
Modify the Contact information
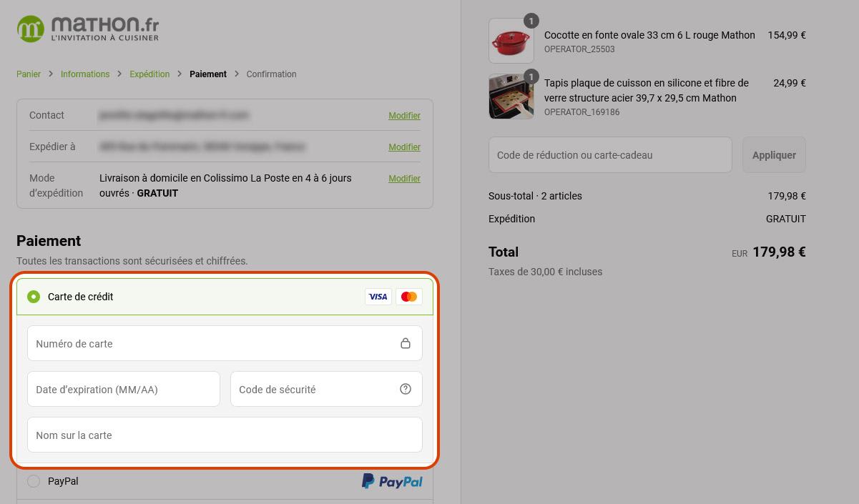click(x=404, y=116)
